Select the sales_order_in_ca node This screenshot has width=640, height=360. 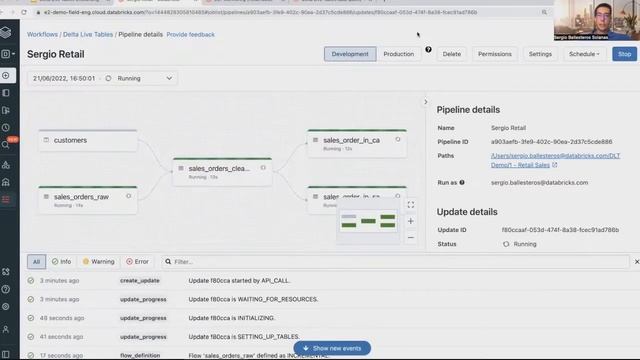[x=357, y=143]
